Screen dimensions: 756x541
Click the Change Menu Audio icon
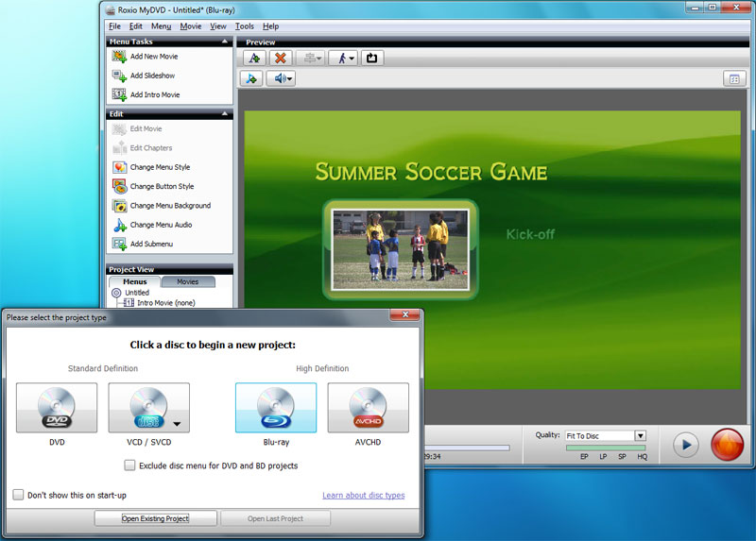[120, 225]
